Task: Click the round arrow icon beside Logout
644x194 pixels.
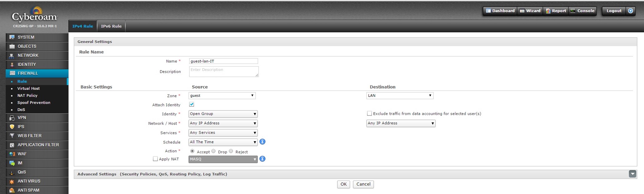Action: 631,11
